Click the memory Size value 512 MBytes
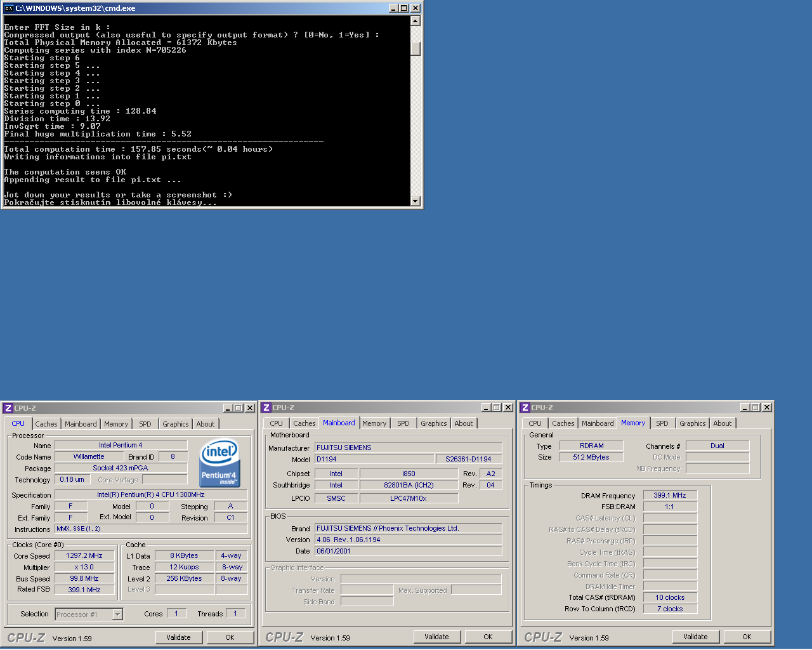The height and width of the screenshot is (650, 812). [591, 457]
